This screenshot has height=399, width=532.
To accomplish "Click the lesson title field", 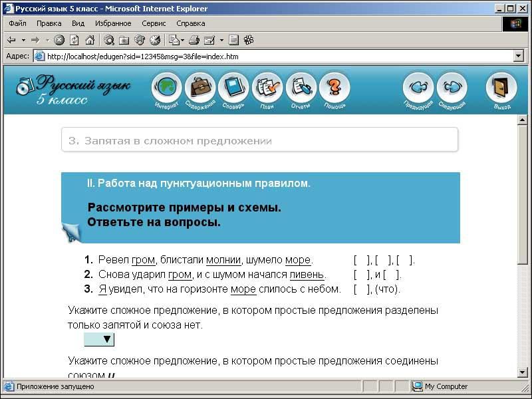I will (259, 140).
